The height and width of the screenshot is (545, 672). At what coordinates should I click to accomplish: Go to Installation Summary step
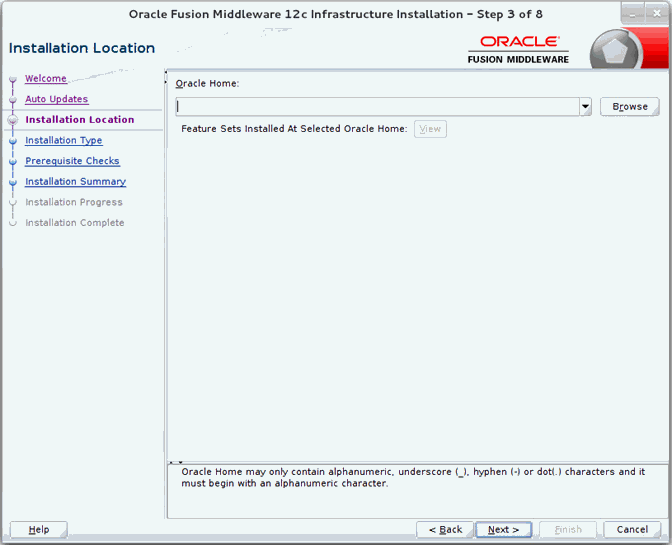click(x=75, y=181)
